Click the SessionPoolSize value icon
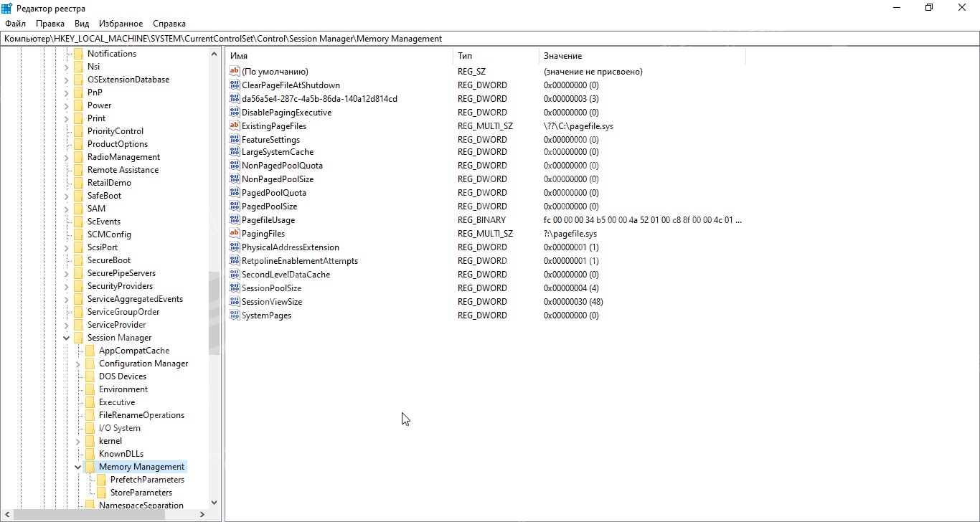The width and height of the screenshot is (980, 522). click(234, 288)
